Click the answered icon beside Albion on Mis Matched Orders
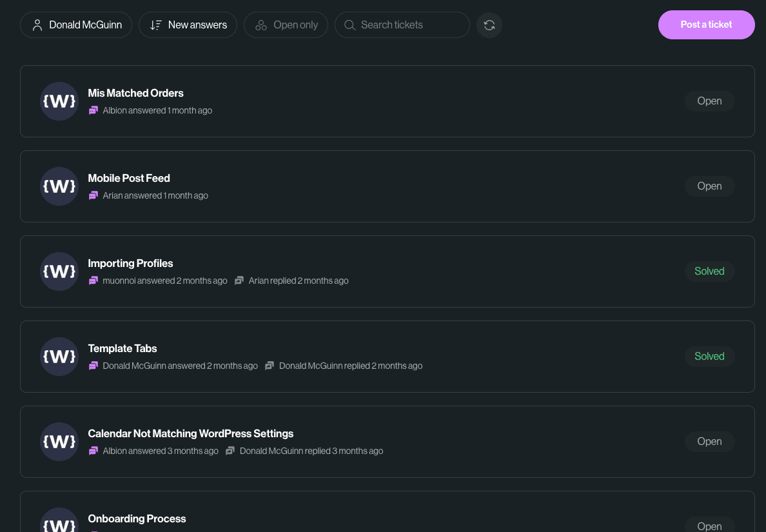Image resolution: width=766 pixels, height=532 pixels. pyautogui.click(x=93, y=110)
